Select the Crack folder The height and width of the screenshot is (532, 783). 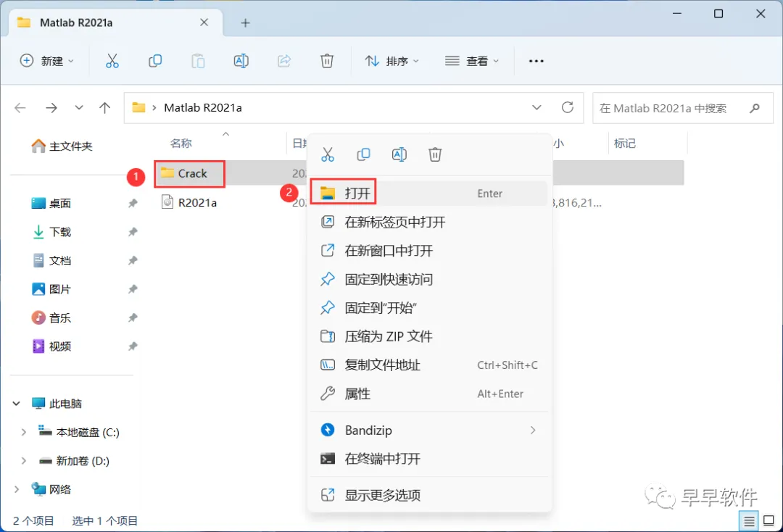(183, 173)
